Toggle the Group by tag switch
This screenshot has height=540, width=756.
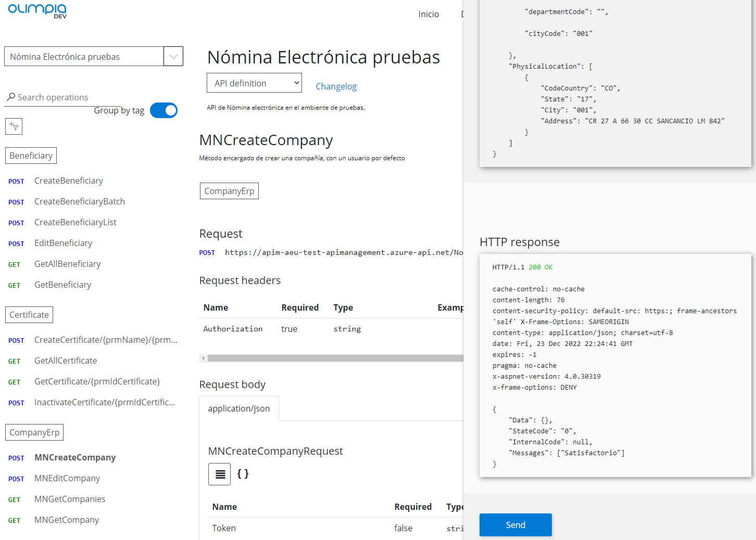163,110
